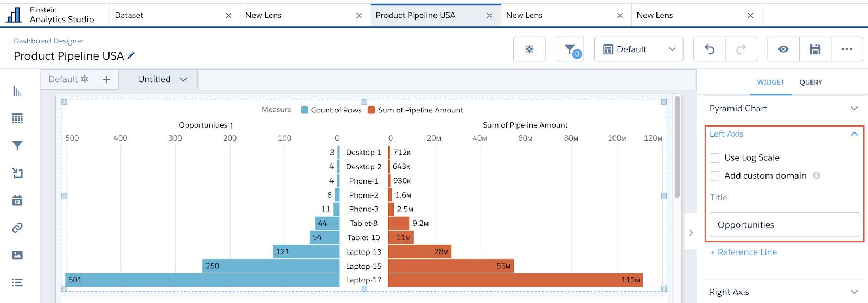Select the Tablet-8 blue bar 44

coord(327,223)
